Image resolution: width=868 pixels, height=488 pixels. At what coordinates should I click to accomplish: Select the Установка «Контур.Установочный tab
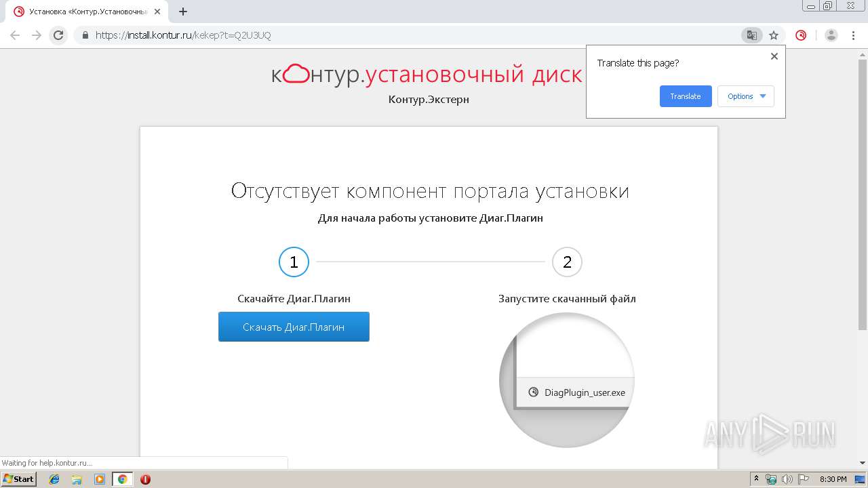point(87,12)
